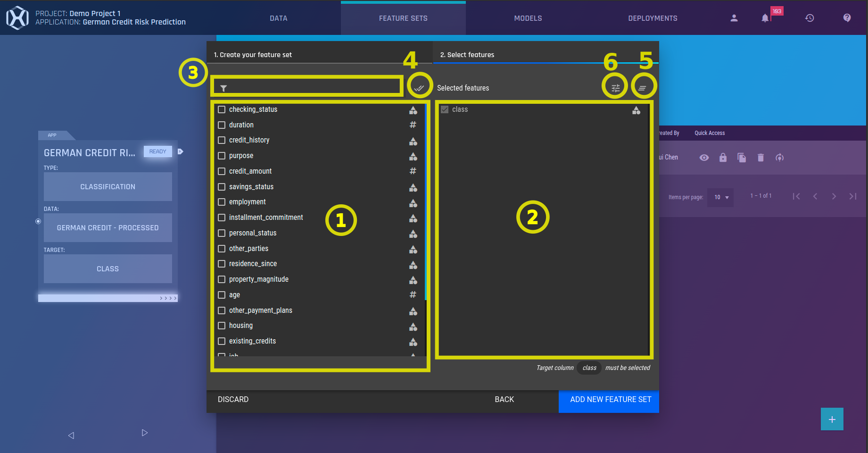Open the items per page dropdown
Image resolution: width=868 pixels, height=453 pixels.
point(721,197)
